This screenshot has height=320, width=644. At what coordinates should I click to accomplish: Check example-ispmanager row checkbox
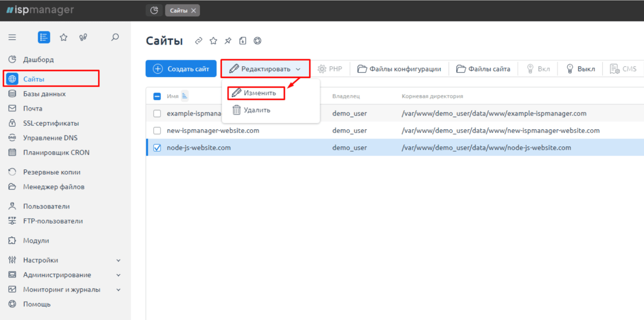click(157, 113)
